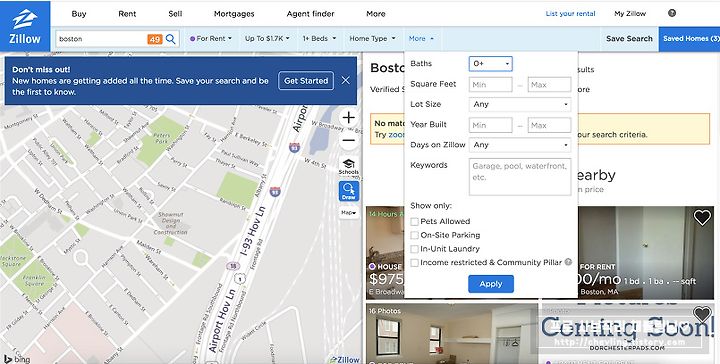The width and height of the screenshot is (720, 364).
Task: Open the Boston, MA 1 bd listing photo
Action: point(646,252)
